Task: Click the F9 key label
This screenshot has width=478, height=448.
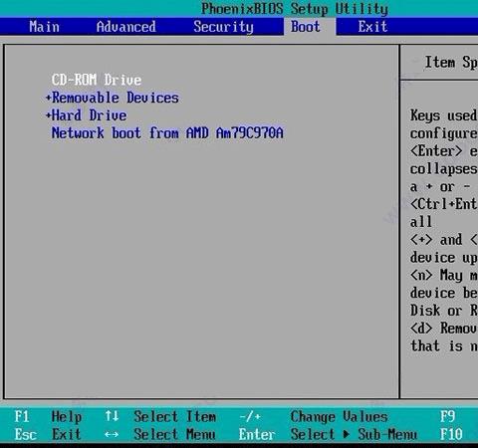Action: 447,416
